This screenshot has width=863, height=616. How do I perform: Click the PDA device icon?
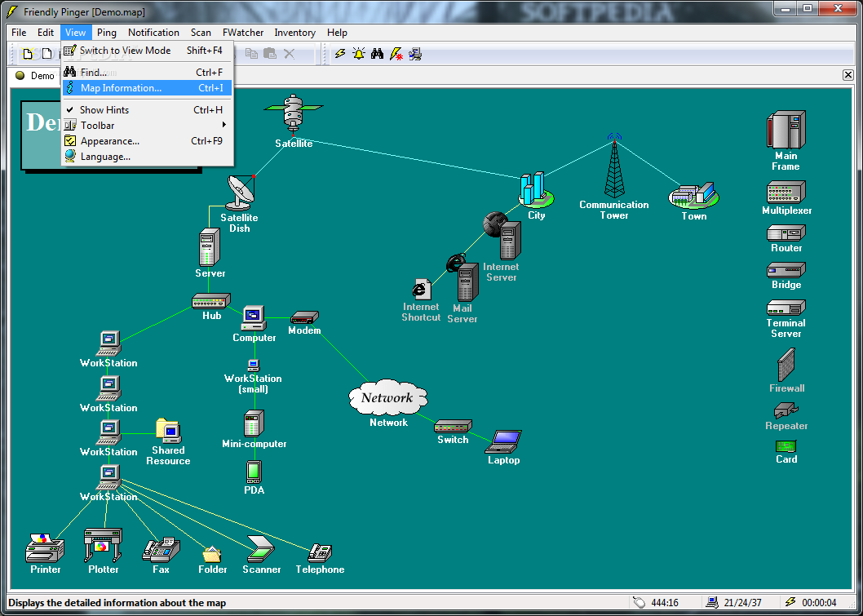[254, 472]
